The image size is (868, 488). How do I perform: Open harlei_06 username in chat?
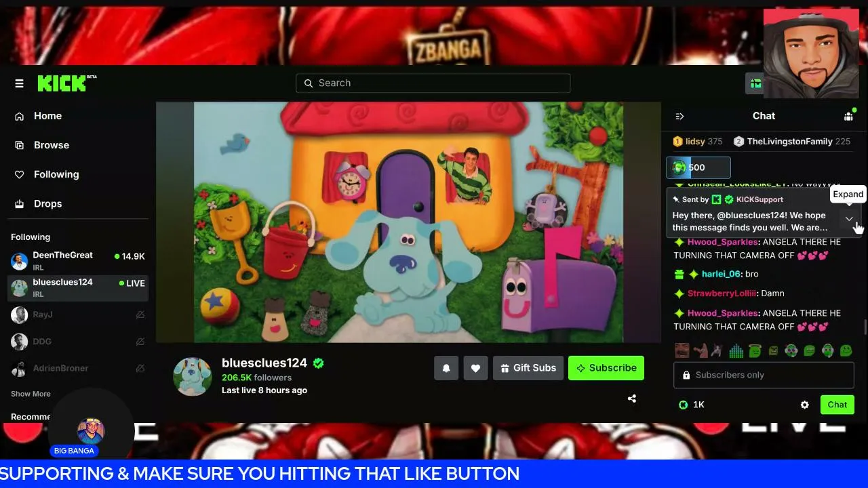click(721, 274)
